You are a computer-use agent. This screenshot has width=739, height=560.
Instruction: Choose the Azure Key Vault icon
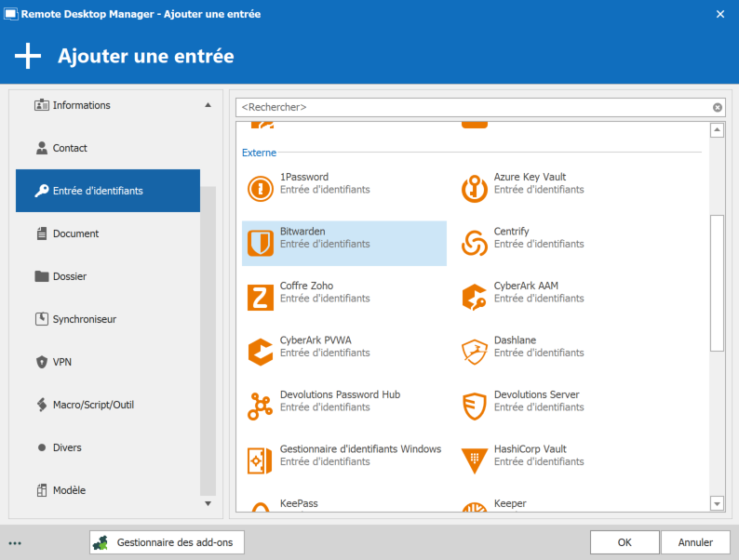tap(474, 189)
